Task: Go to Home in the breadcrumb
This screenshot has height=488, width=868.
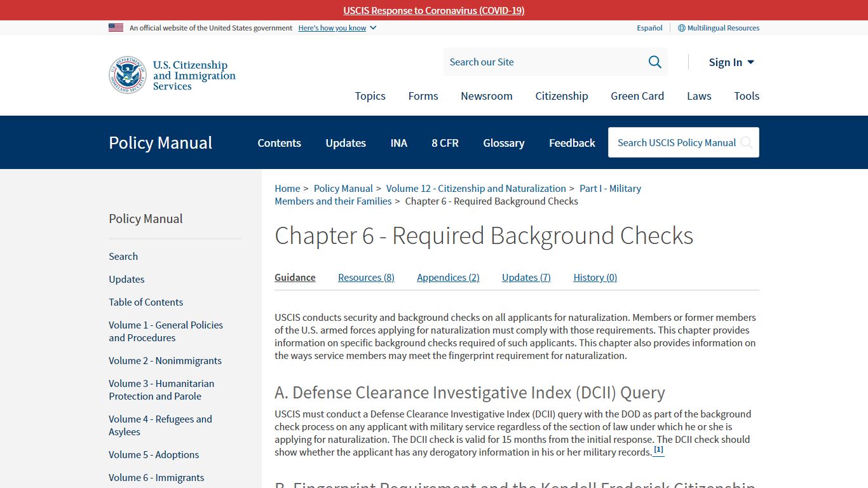Action: [x=287, y=189]
